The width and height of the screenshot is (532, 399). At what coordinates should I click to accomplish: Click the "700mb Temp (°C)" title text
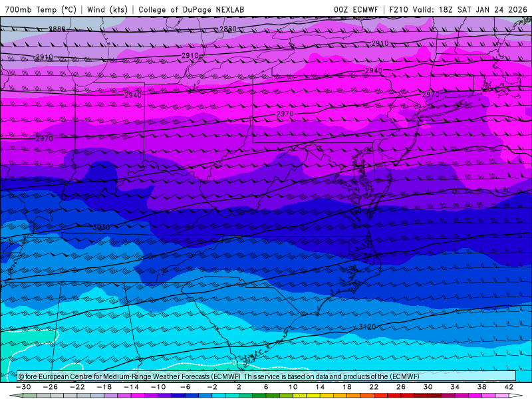41,9
